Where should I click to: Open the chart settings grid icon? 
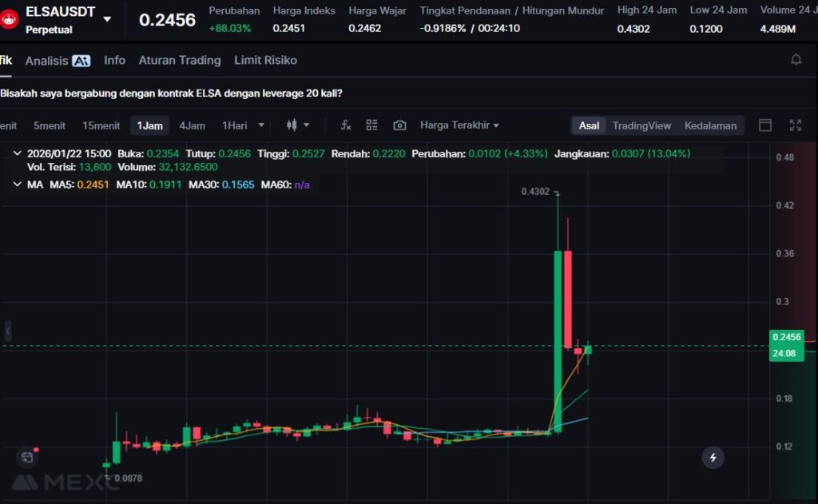pyautogui.click(x=371, y=125)
